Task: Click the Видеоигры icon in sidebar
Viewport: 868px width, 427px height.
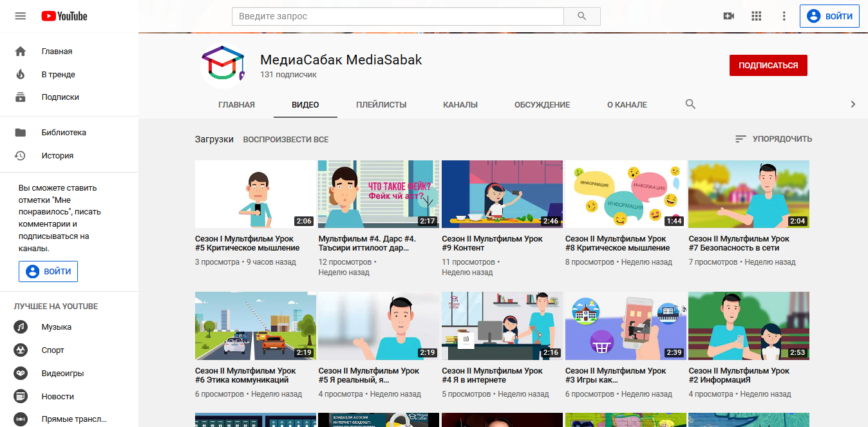Action: (x=21, y=374)
